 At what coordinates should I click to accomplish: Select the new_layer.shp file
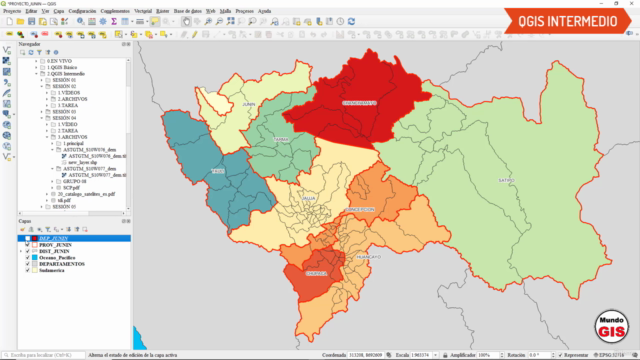[82, 162]
